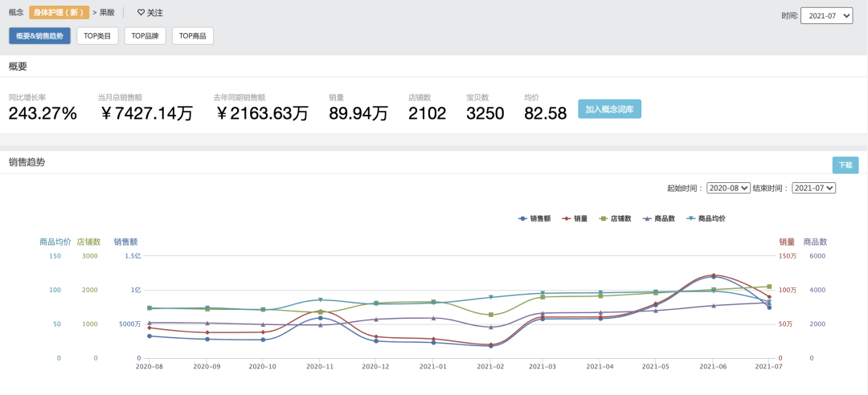868x395 pixels.
Task: Toggle 销售额 series in chart legend
Action: pos(534,218)
